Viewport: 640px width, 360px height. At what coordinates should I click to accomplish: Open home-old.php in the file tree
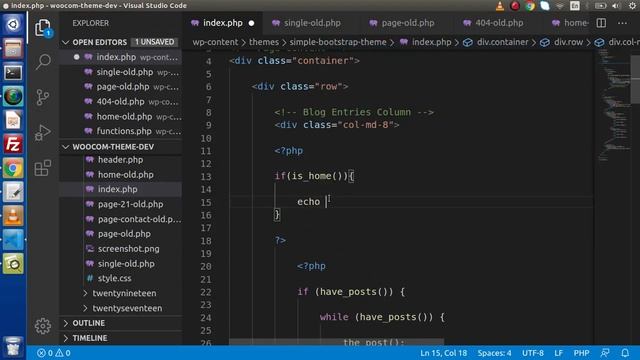[x=126, y=175]
